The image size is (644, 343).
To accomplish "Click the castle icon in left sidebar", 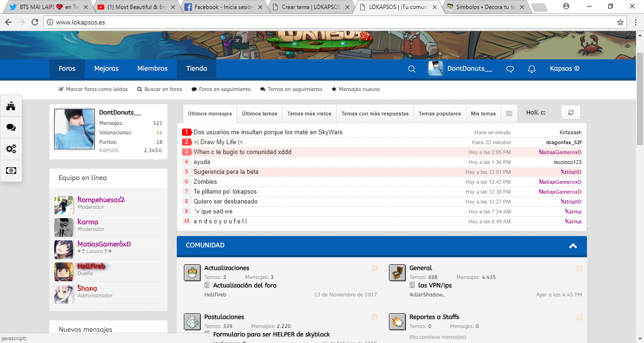I will click(11, 106).
